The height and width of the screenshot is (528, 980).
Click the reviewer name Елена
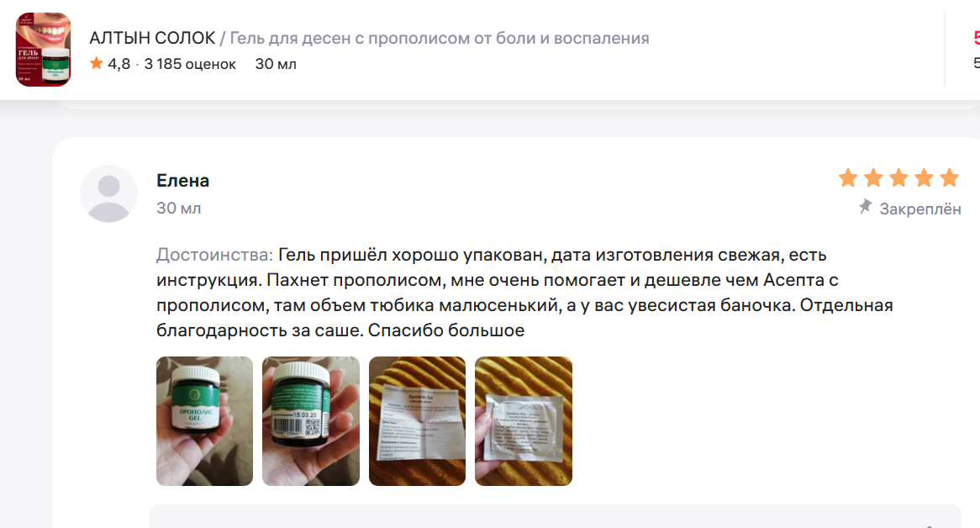tap(182, 181)
